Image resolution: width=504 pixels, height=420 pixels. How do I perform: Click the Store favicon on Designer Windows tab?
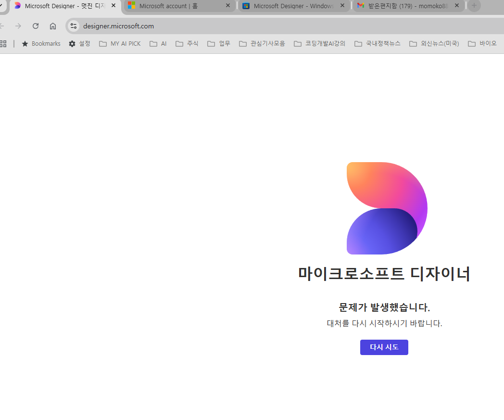pos(246,5)
